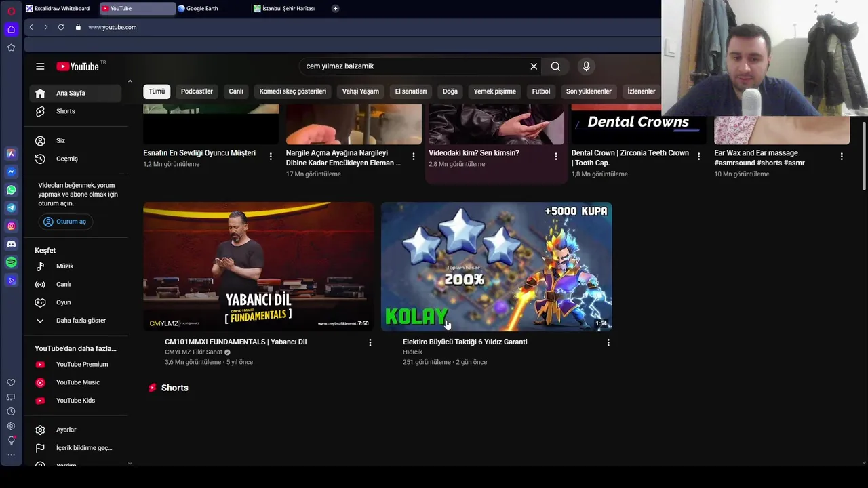This screenshot has height=488, width=868.
Task: Collapse sidebar scroll up arrow
Action: pyautogui.click(x=130, y=81)
